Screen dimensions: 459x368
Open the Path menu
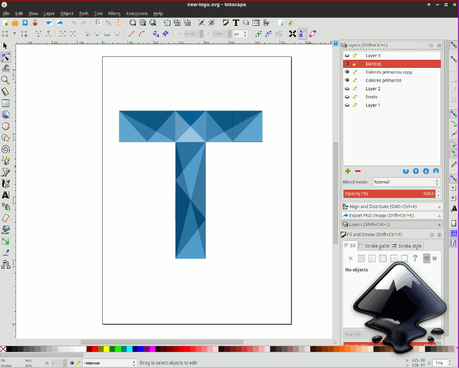tap(84, 14)
